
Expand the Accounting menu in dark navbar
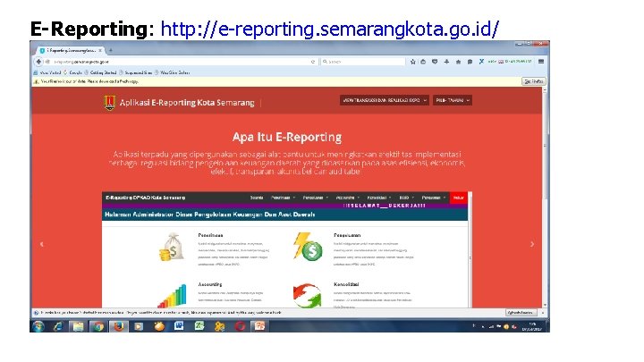[x=347, y=198]
